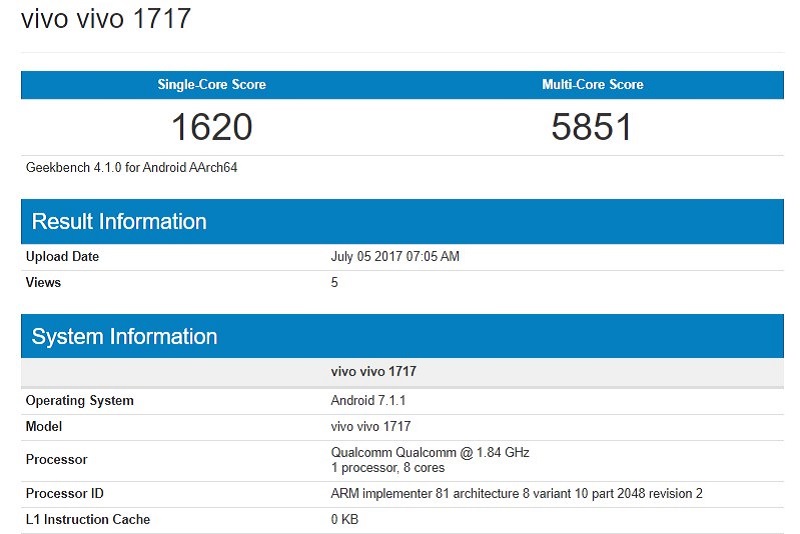Viewport: 800px width, 534px height.
Task: Select the Model value 'vivo vivo 1717'
Action: pyautogui.click(x=370, y=426)
